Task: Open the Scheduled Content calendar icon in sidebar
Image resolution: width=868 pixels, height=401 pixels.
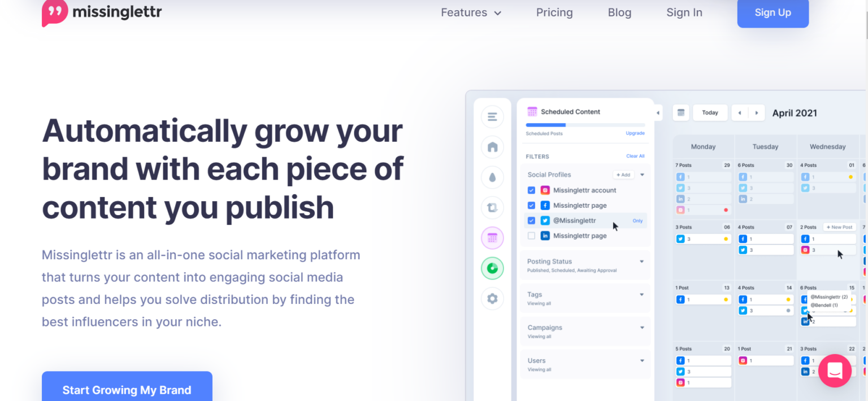Action: (x=492, y=237)
